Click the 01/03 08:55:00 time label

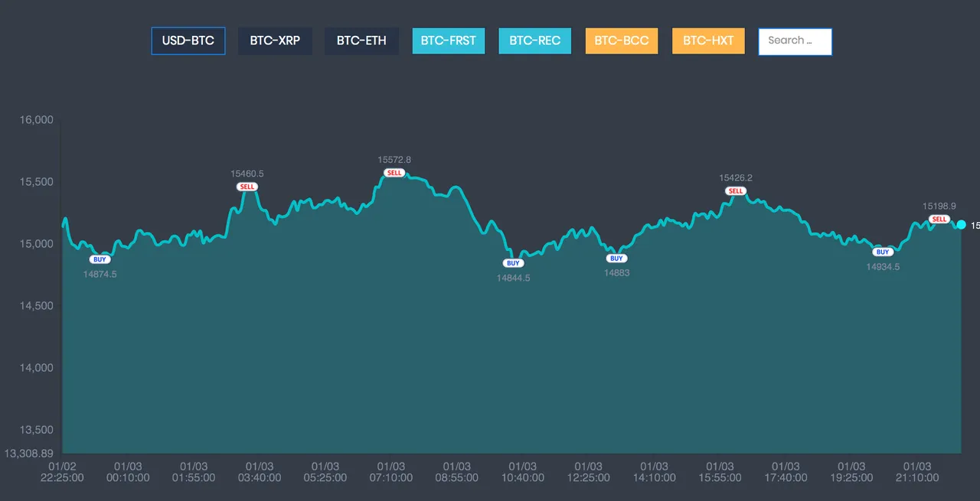coord(457,472)
